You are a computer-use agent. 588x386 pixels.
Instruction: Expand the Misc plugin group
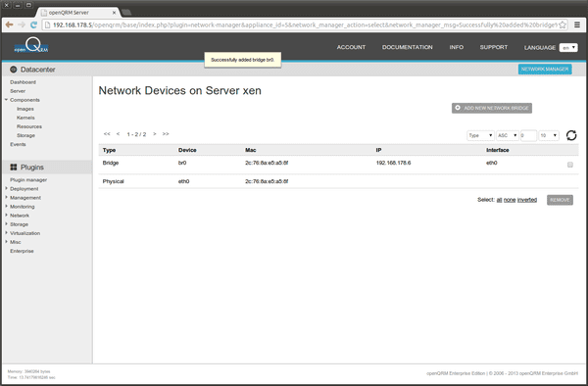(x=6, y=242)
